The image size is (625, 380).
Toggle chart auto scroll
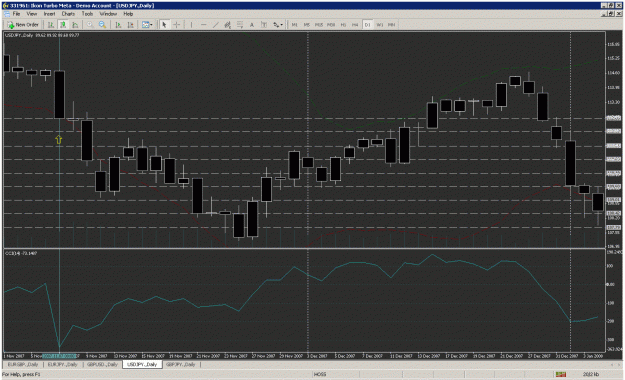(118, 25)
